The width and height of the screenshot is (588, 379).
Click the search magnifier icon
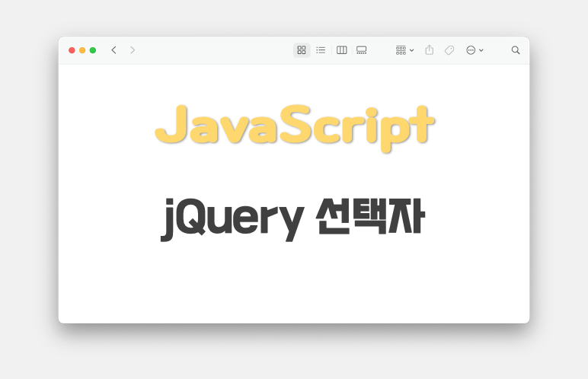click(x=516, y=50)
